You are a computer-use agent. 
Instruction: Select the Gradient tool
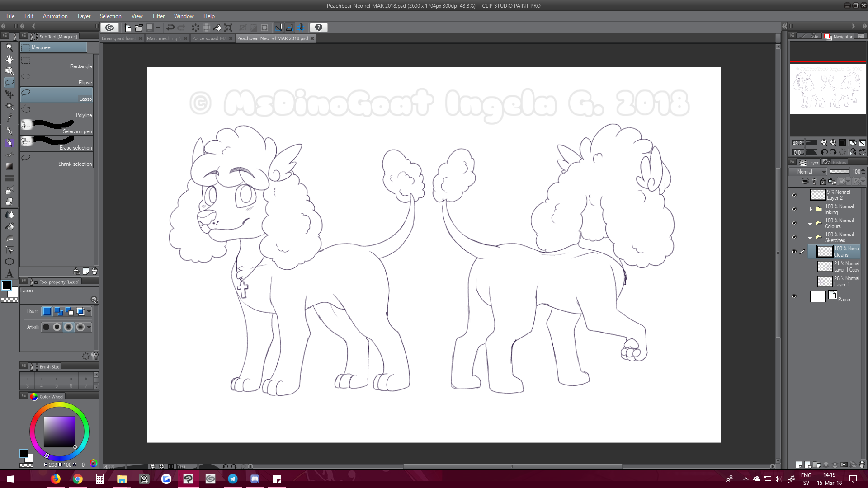[x=9, y=166]
